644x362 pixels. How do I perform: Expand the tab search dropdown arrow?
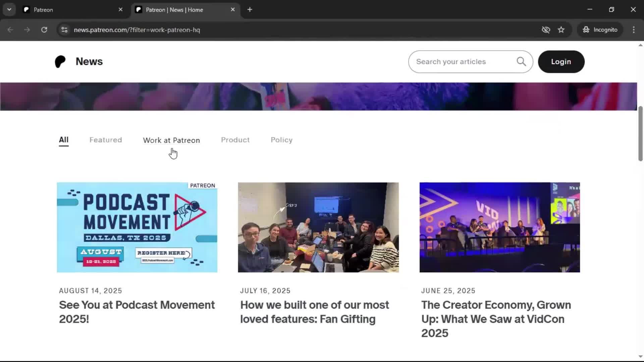coord(9,10)
